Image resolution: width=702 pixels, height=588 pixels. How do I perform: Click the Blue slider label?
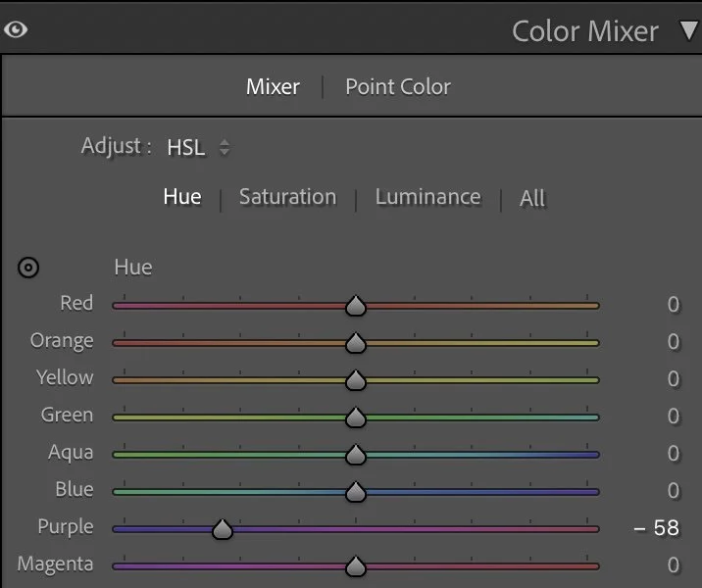(75, 489)
